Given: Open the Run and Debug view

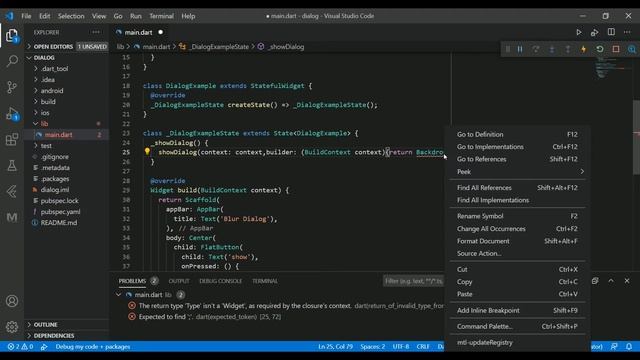Looking at the screenshot, I should coord(12,113).
